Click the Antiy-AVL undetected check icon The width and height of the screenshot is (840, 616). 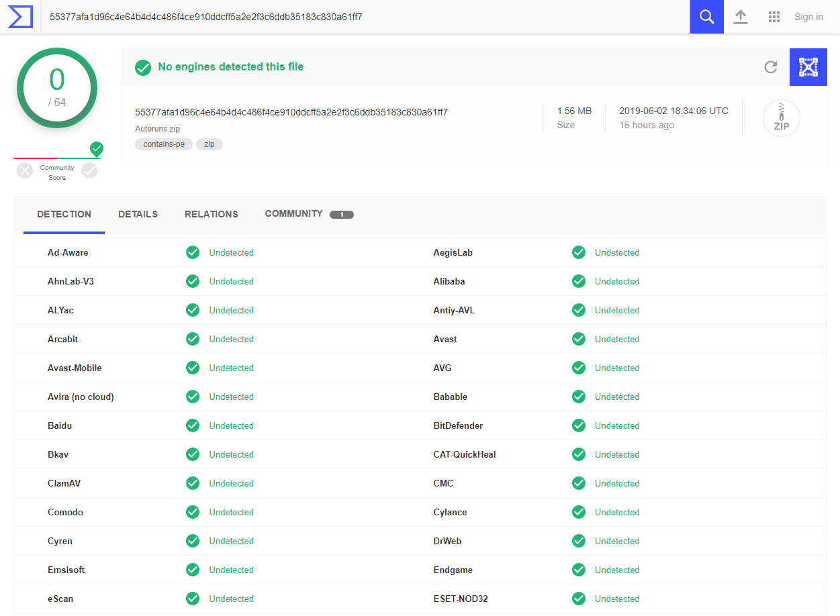click(x=579, y=310)
